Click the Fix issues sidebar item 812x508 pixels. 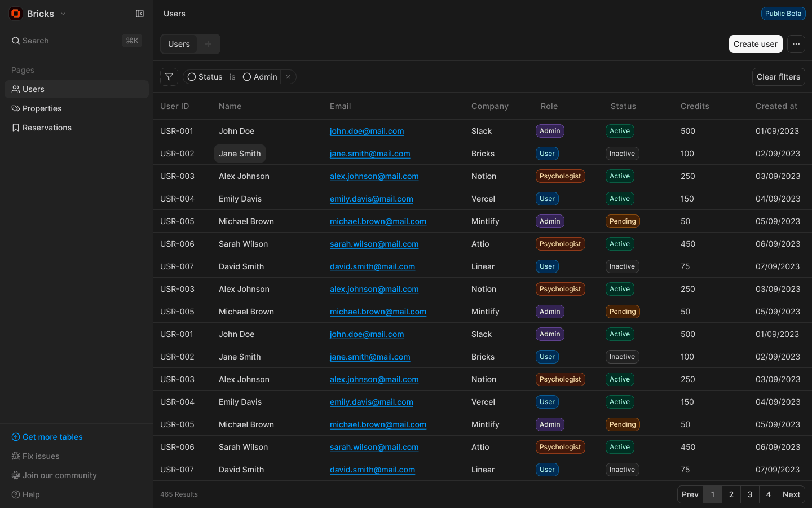click(x=41, y=456)
